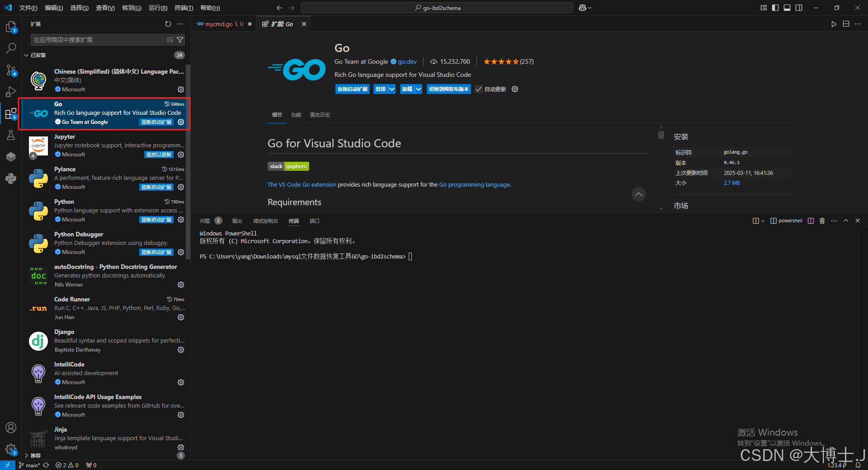Open The VS Code Go extension link

302,184
